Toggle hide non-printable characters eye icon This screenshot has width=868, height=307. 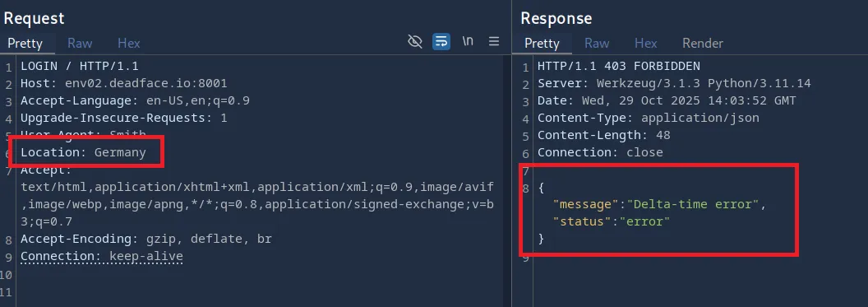coord(414,41)
